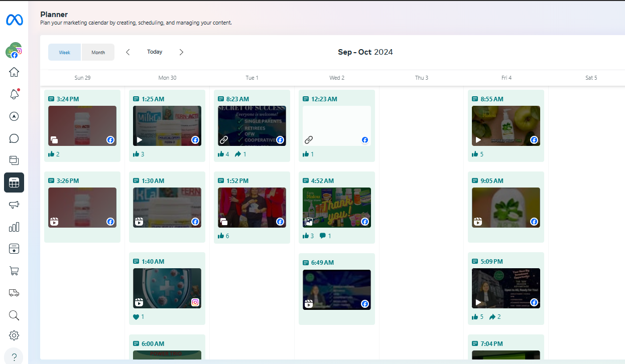Click the Mon 30 column header
This screenshot has width=625, height=364.
tap(167, 78)
